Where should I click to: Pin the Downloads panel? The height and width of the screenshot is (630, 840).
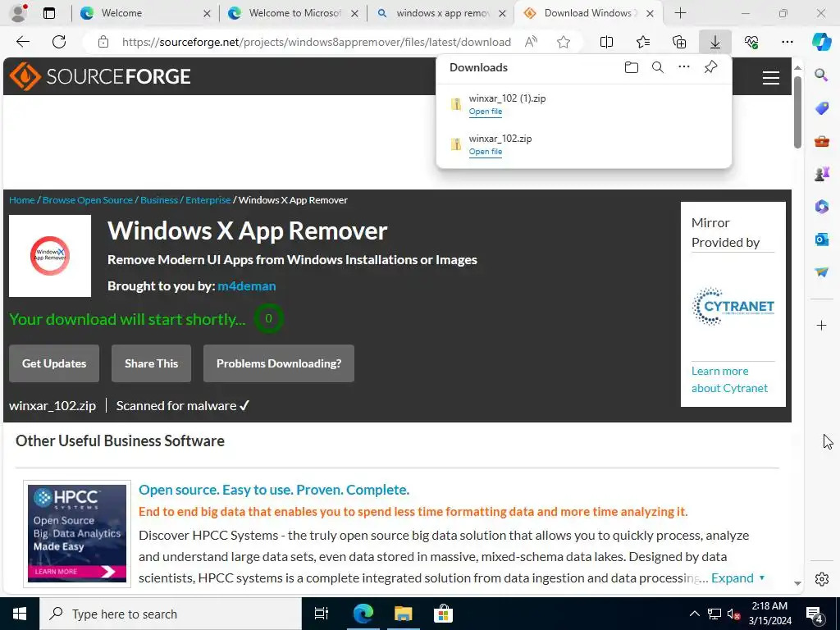710,67
